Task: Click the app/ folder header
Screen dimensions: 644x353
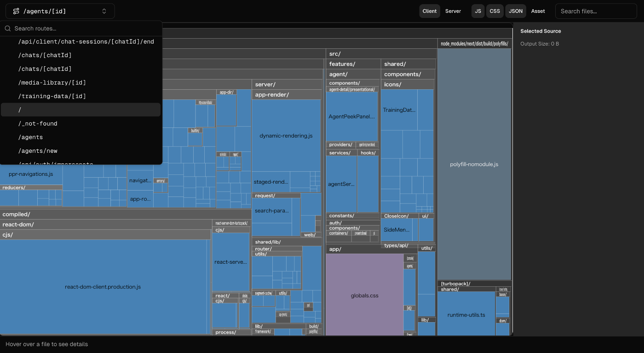Action: tap(371, 249)
